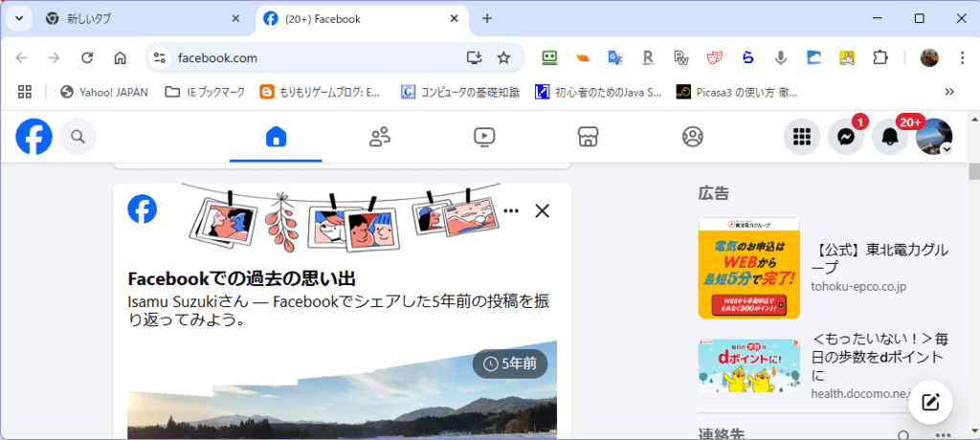This screenshot has width=980, height=440.
Task: Open the 【公式】東北電力グループ ad link
Action: [880, 259]
